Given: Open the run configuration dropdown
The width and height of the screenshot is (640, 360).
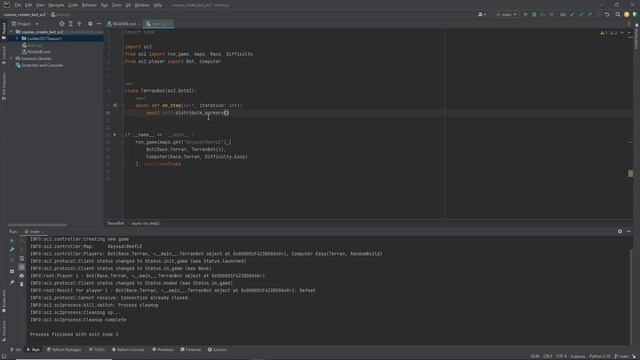Looking at the screenshot, I should tap(506, 14).
